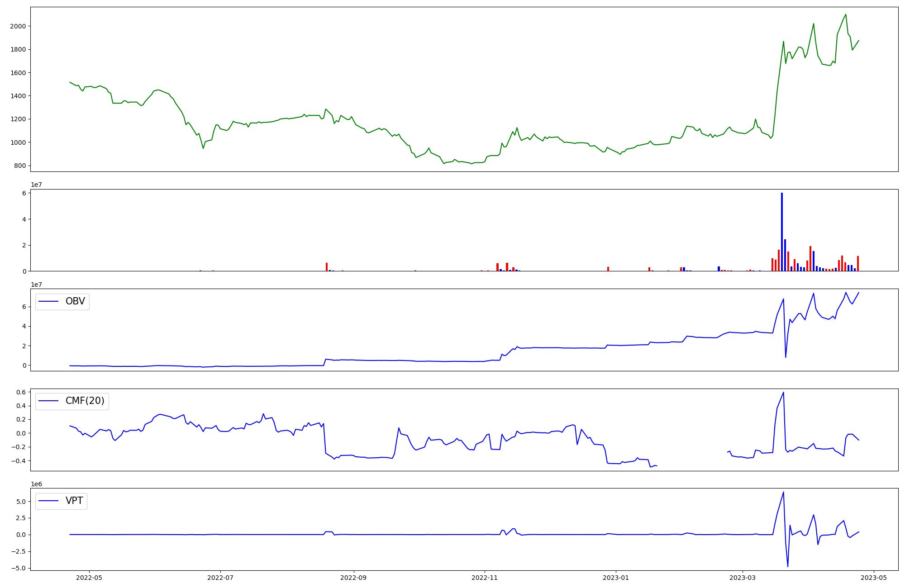The height and width of the screenshot is (588, 905).
Task: Click the CMF(20) legend label
Action: point(85,401)
